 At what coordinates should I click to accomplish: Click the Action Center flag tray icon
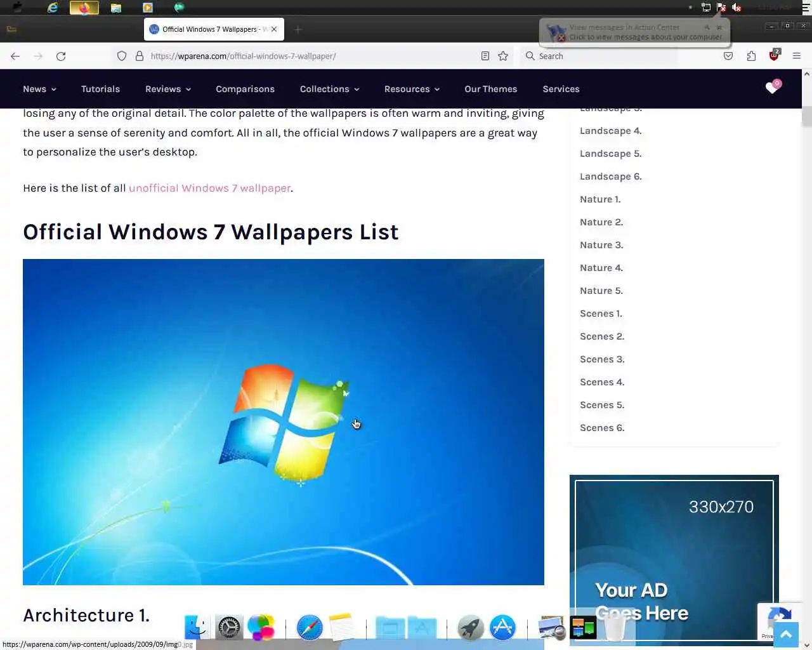click(721, 8)
